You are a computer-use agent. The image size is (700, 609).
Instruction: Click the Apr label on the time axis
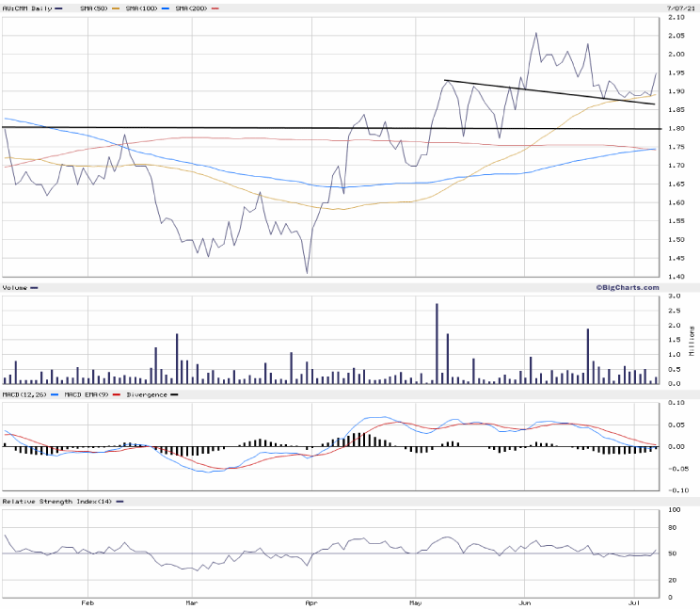pos(310,601)
